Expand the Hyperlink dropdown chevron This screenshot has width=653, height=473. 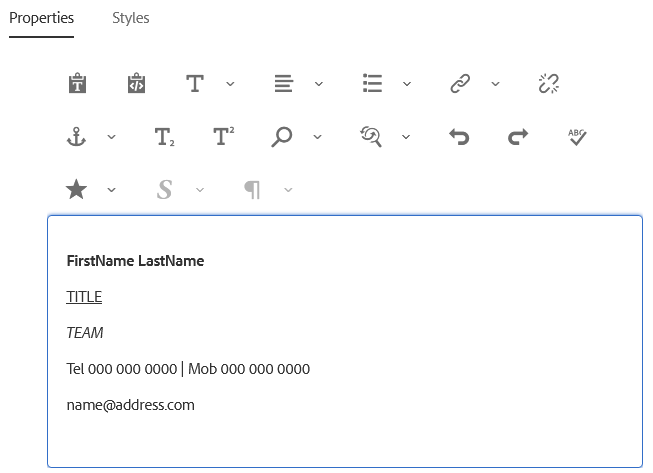(x=495, y=84)
